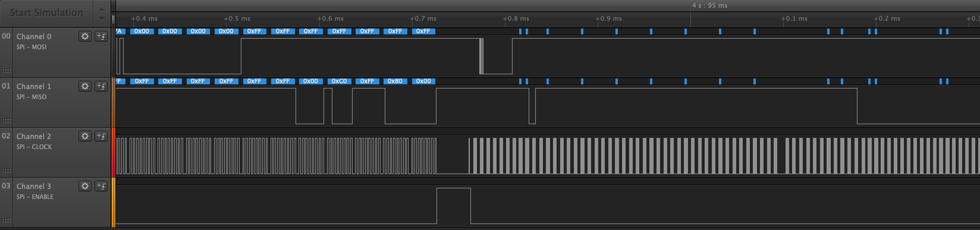Click the 4 s : 95 ms timestamp
Viewport: 980px width, 230px height.
[x=709, y=5]
